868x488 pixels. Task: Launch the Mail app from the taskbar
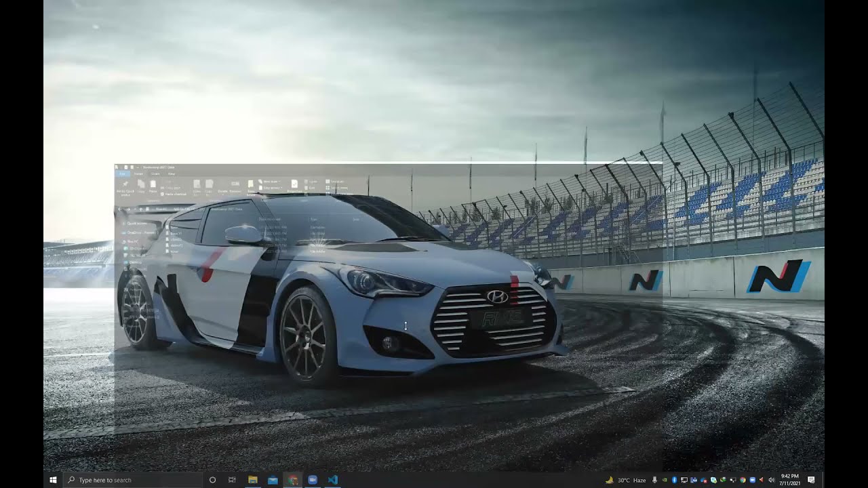pyautogui.click(x=273, y=480)
